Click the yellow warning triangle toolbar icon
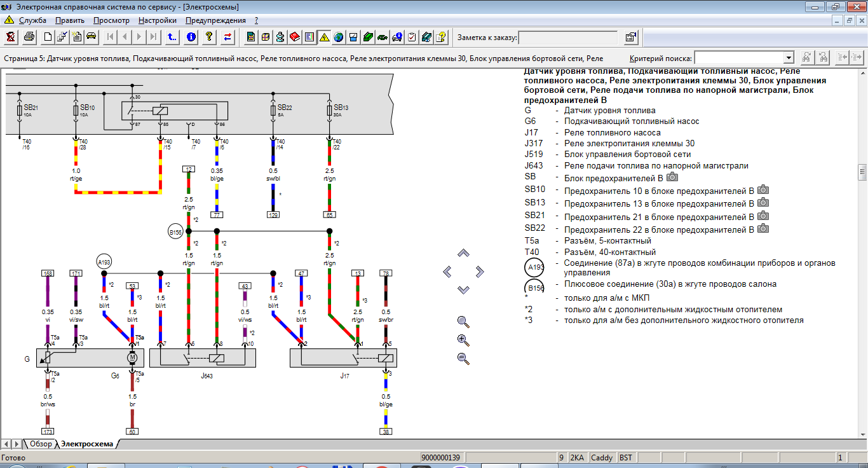The height and width of the screenshot is (468, 868). (x=324, y=37)
